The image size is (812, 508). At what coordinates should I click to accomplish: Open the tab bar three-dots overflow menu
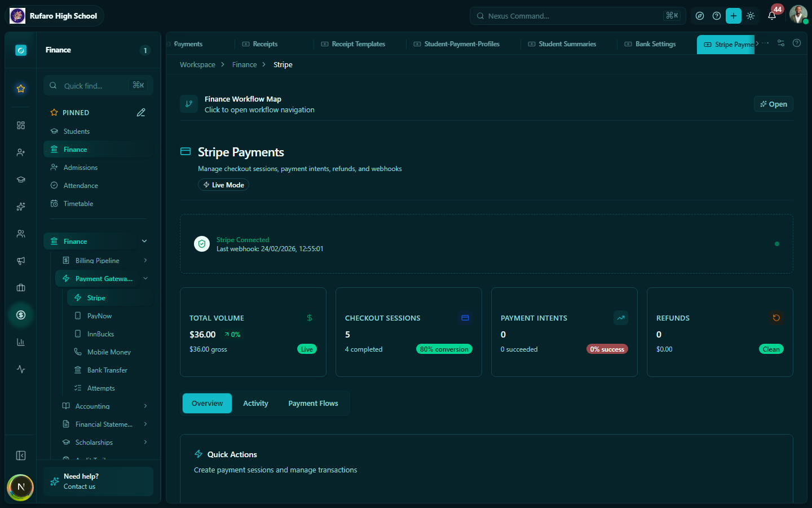[766, 43]
